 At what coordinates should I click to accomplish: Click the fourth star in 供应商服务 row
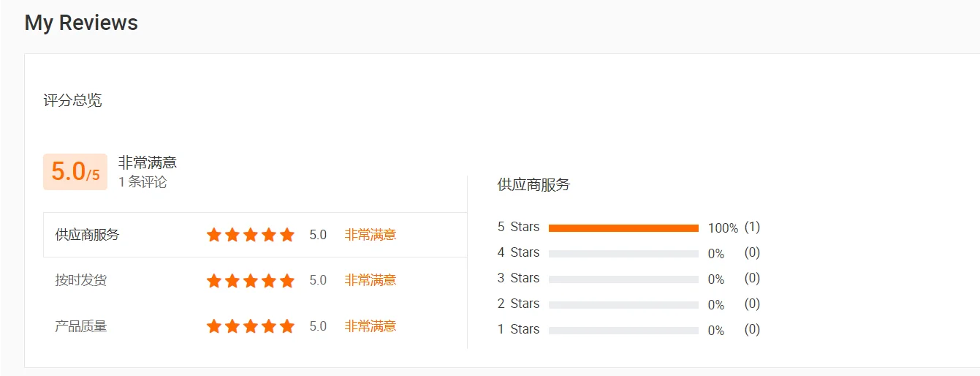[269, 235]
